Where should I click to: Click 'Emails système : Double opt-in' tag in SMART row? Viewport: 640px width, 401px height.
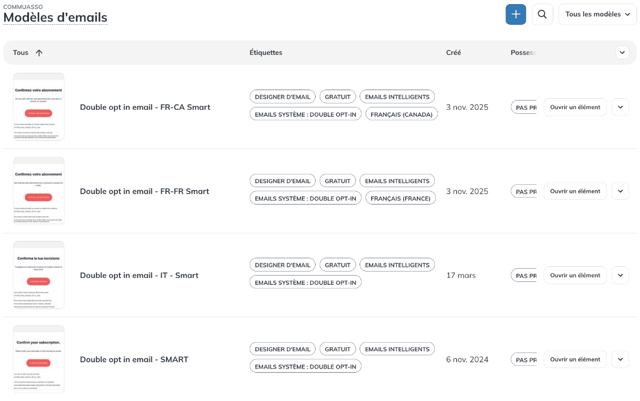pyautogui.click(x=305, y=367)
